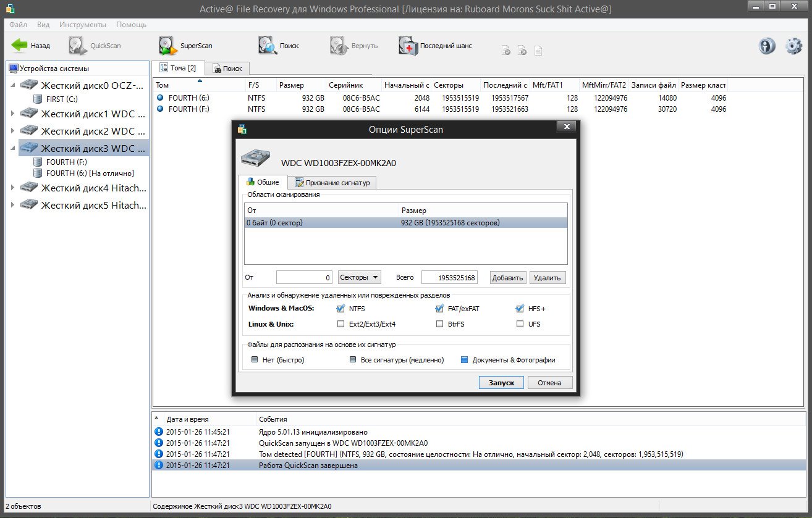
Task: Enable Ext2/Ext3/Ext4 checkbox
Action: pos(340,324)
